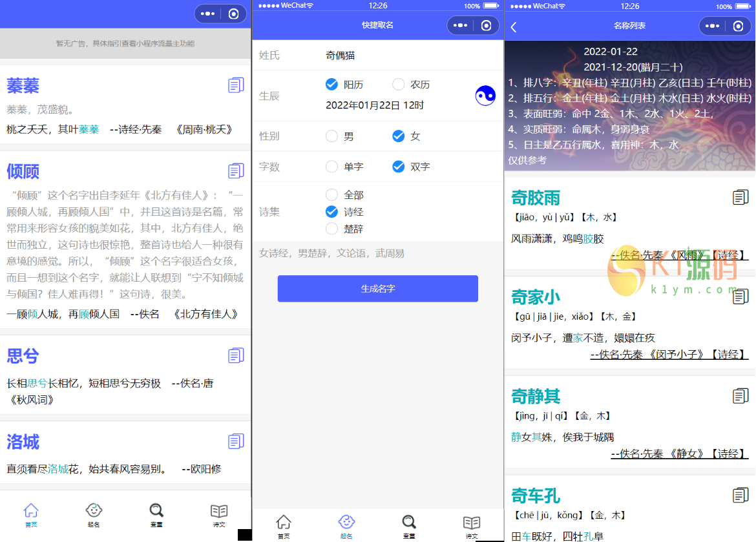The width and height of the screenshot is (756, 542).
Task: Copy the 思兮 name card
Action: tap(236, 355)
